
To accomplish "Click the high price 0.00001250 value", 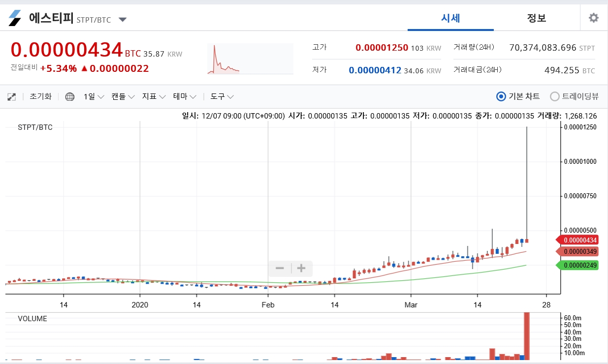I will pos(382,48).
